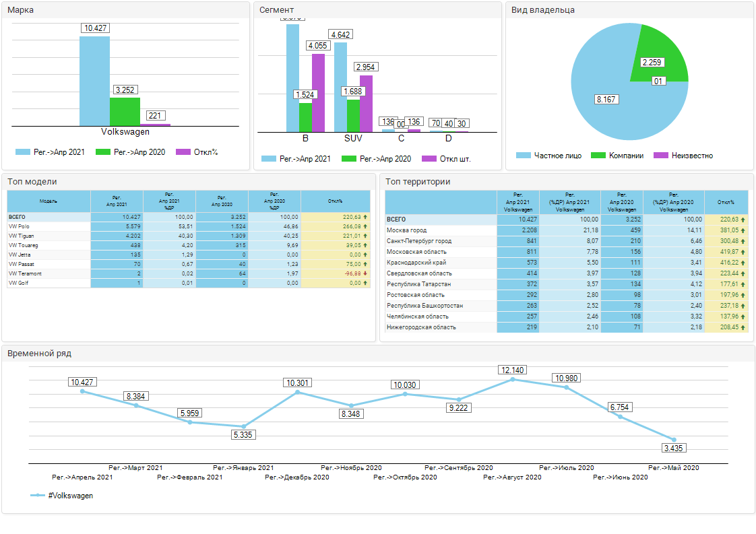The image size is (756, 534).
Task: Click the purple SUV bar labeled 2.954
Action: click(x=366, y=103)
